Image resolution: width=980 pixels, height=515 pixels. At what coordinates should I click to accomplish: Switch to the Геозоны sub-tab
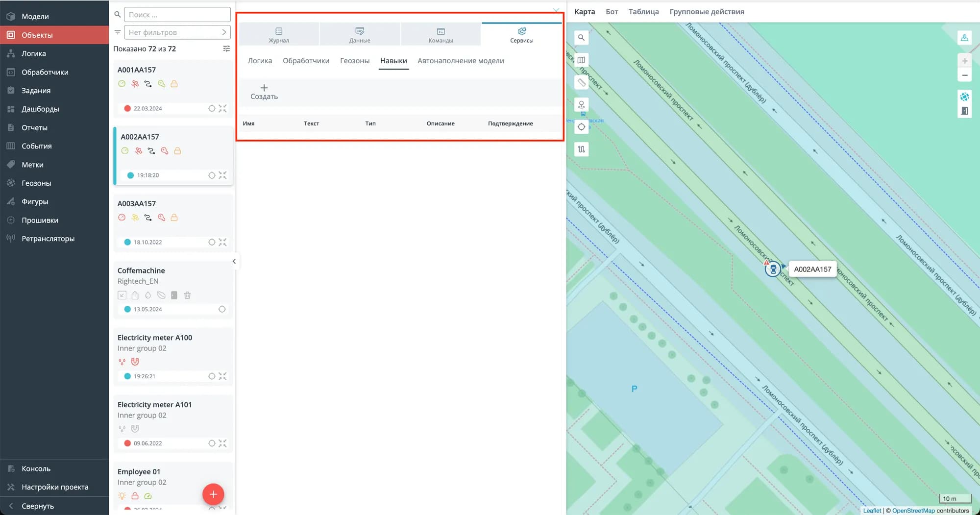(x=355, y=61)
